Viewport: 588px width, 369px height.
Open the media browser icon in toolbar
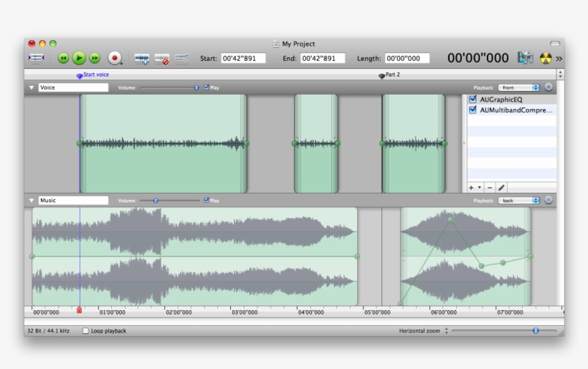pos(525,58)
